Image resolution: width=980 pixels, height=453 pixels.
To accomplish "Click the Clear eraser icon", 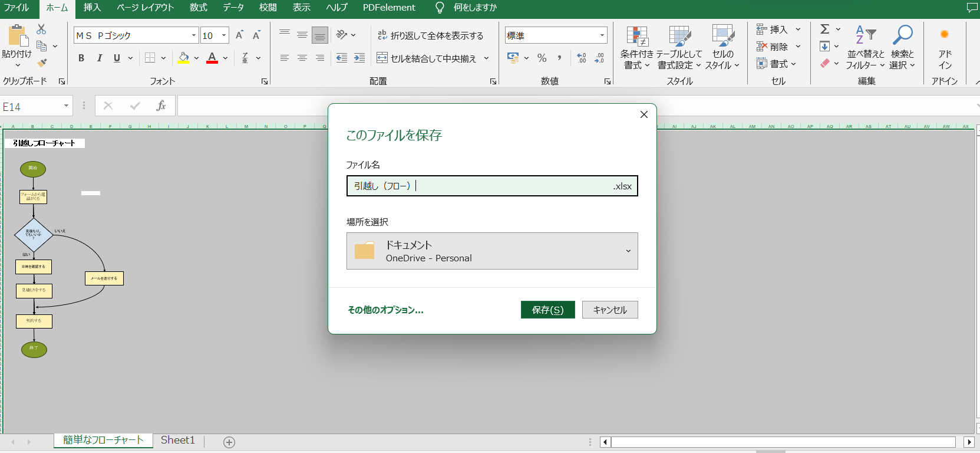I will coord(825,63).
